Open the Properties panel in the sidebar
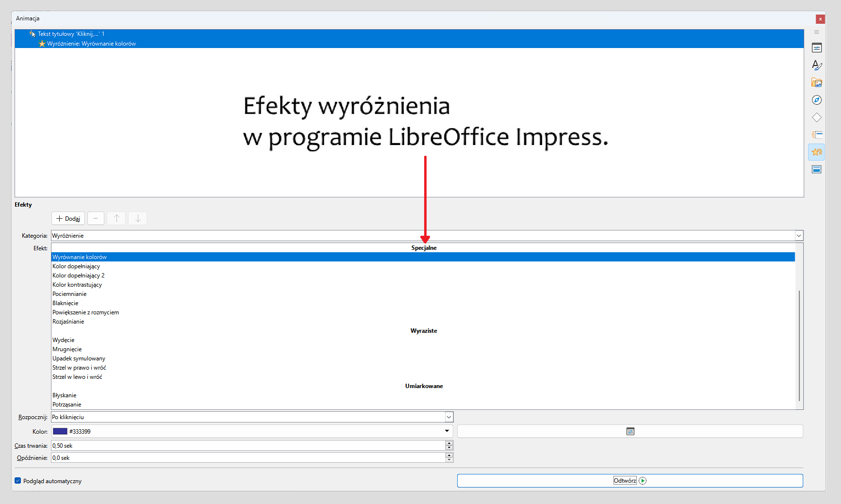This screenshot has width=841, height=504. coord(817,48)
